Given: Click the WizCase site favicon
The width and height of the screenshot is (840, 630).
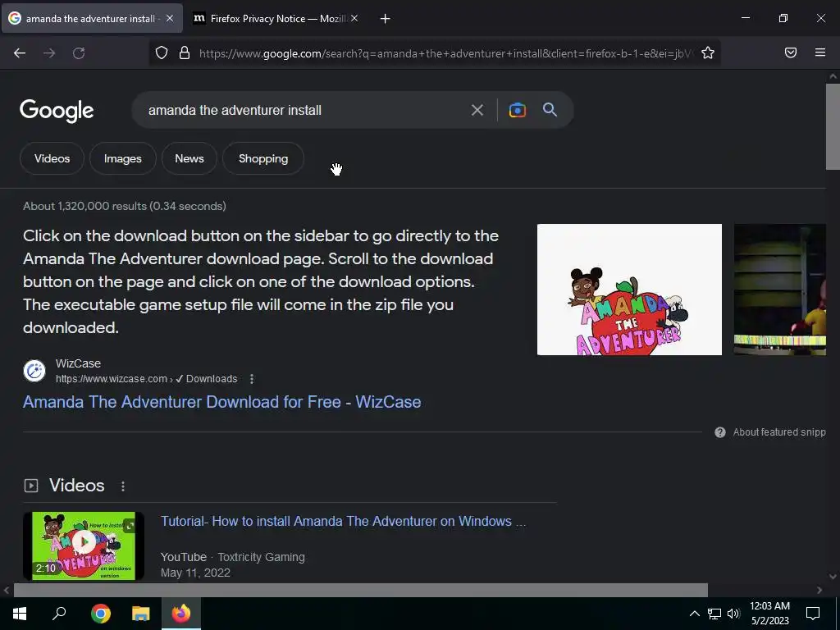Looking at the screenshot, I should pos(34,371).
